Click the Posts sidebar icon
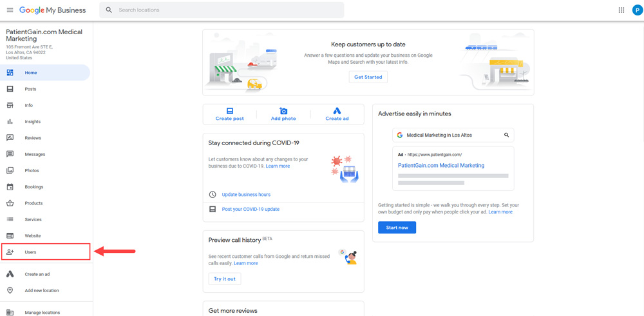Screen dimensions: 644x316 click(x=10, y=89)
